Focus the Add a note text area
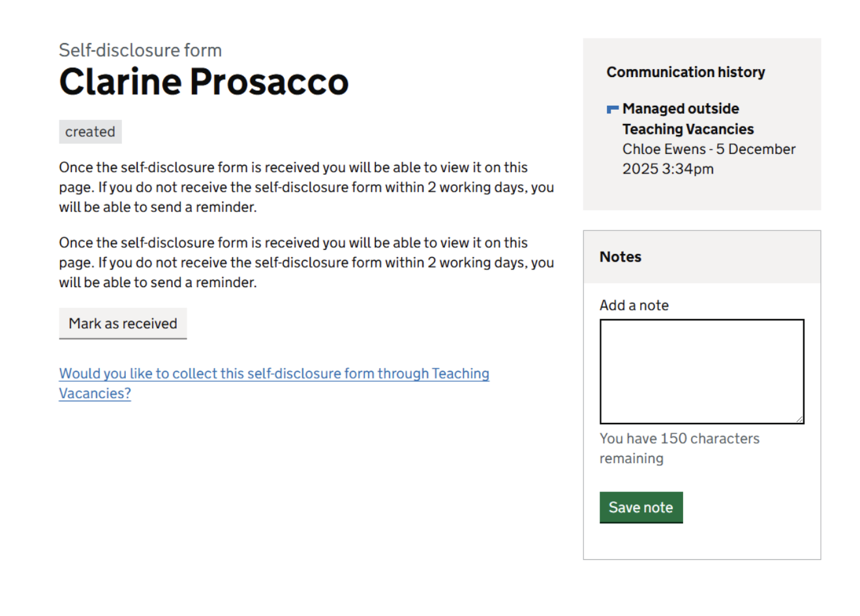This screenshot has height=616, width=860. click(701, 371)
